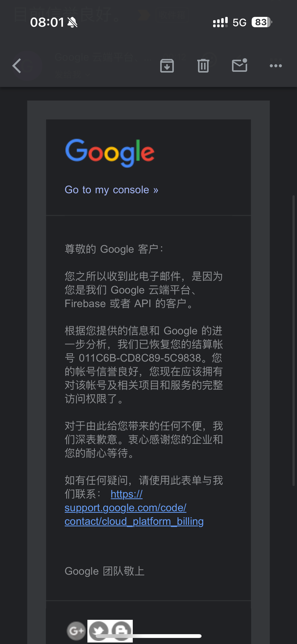Image resolution: width=297 pixels, height=644 pixels.
Task: Tap the Twitter bird icon in the footer
Action: [x=99, y=631]
